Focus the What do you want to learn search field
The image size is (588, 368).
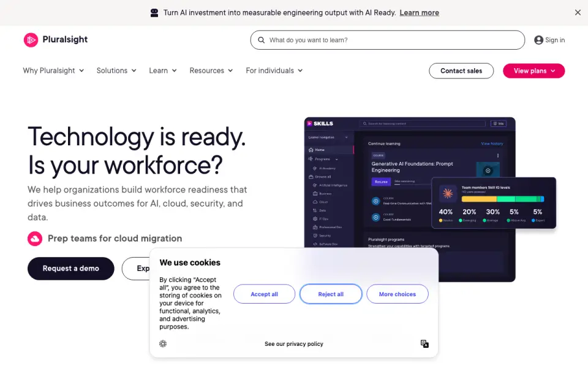[387, 40]
